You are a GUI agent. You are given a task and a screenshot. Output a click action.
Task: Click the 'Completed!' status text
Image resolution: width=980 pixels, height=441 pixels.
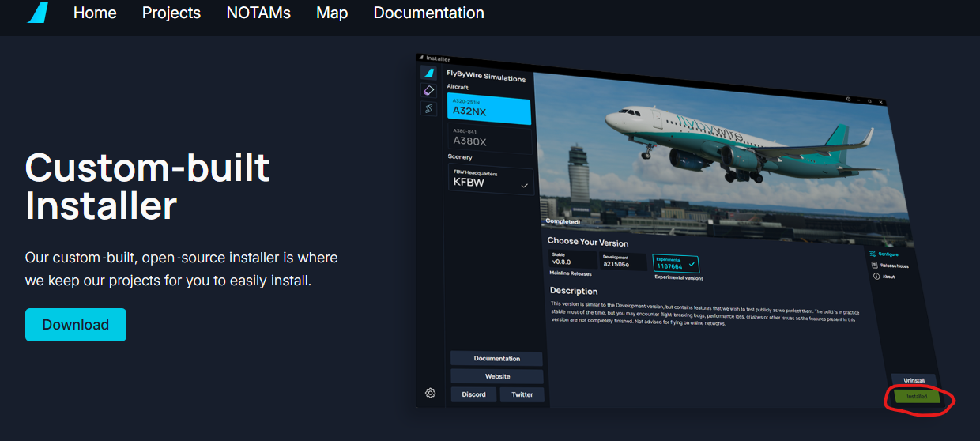click(563, 221)
